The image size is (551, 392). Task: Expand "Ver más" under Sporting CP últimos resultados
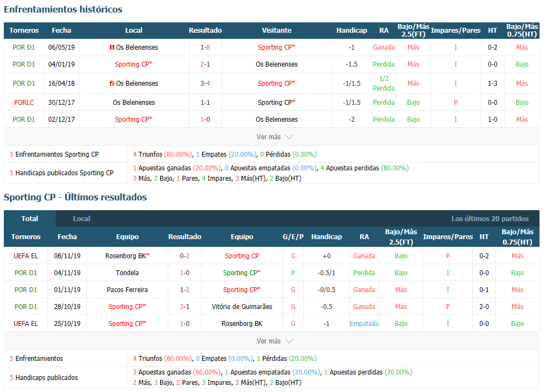click(x=275, y=341)
